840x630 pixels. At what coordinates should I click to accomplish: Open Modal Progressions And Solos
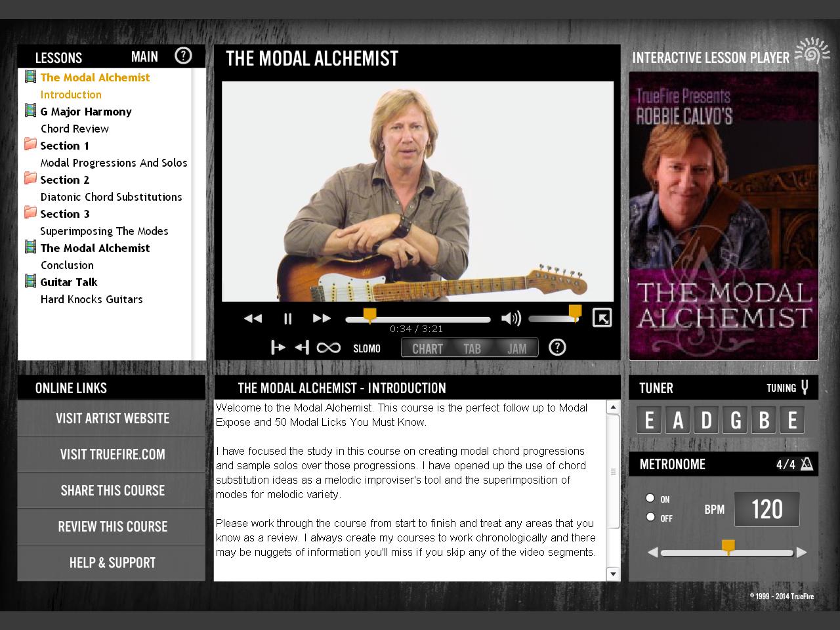tap(114, 163)
